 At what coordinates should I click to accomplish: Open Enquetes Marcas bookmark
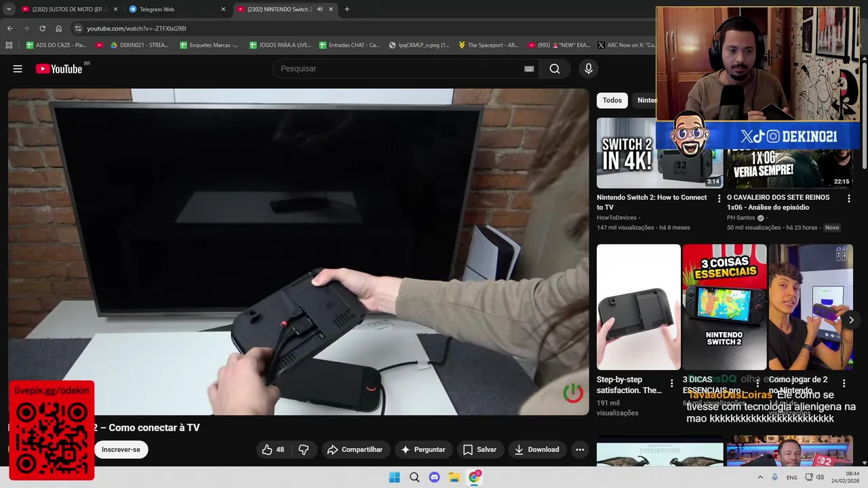pos(210,45)
